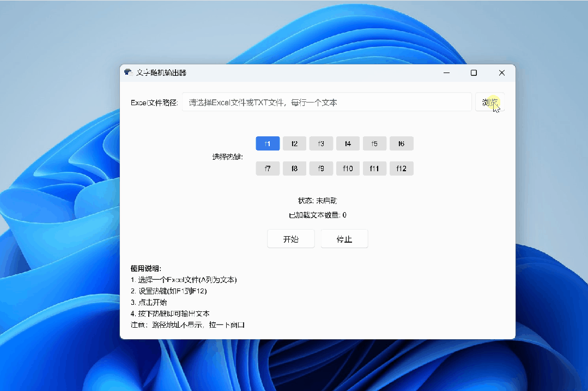This screenshot has width=588, height=391.
Task: Select the f11 hotkey
Action: pos(374,168)
